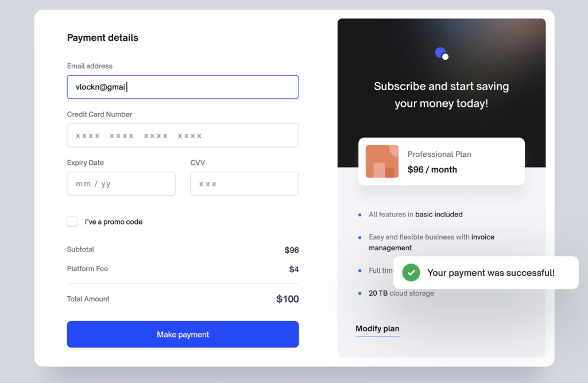This screenshot has width=588, height=383.
Task: Click the Make payment button
Action: coord(183,334)
